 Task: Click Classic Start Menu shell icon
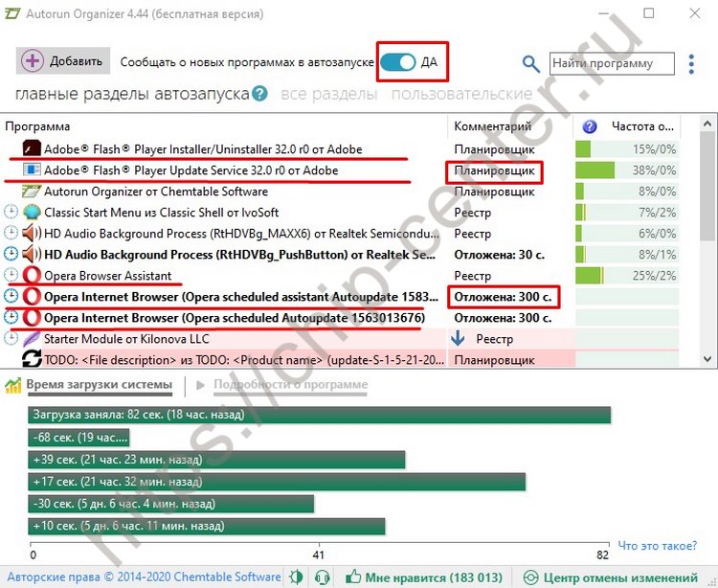point(32,212)
